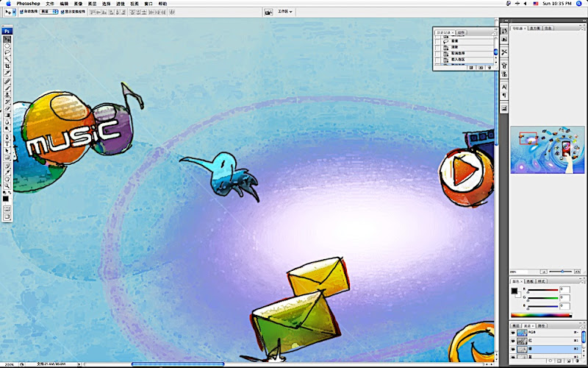Select the Brush tool
Viewport: 588px width, 368px height.
pos(7,88)
